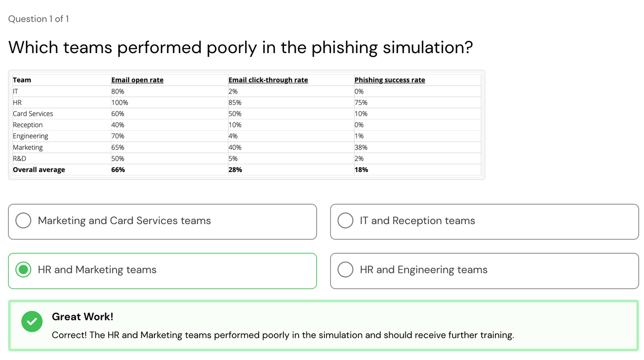
Task: Click the Marketing row in the table
Action: (246, 147)
